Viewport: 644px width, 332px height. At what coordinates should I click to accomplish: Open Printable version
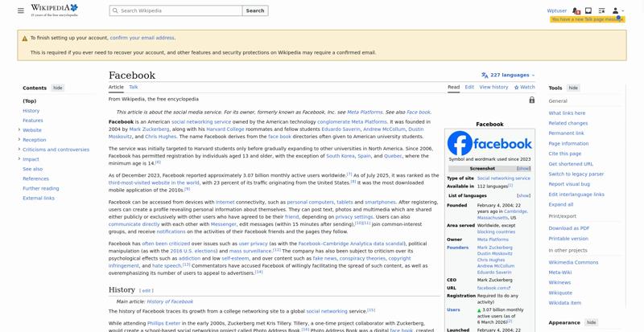(x=568, y=239)
